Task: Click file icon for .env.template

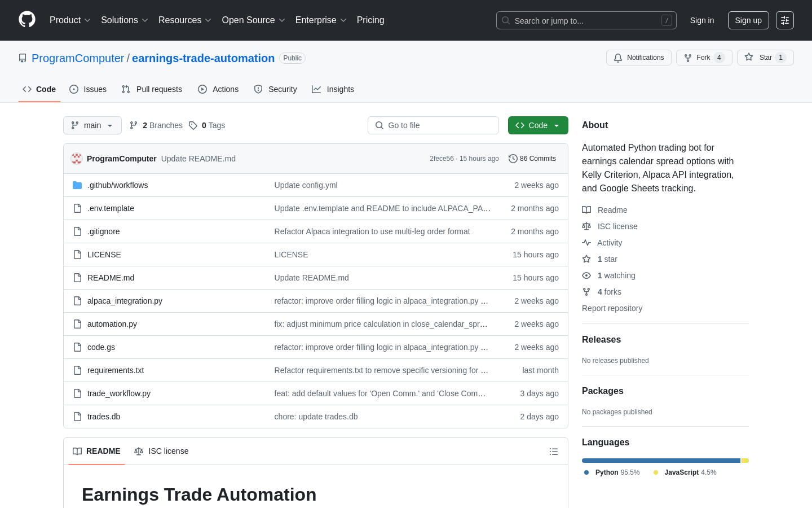Action: pyautogui.click(x=77, y=208)
